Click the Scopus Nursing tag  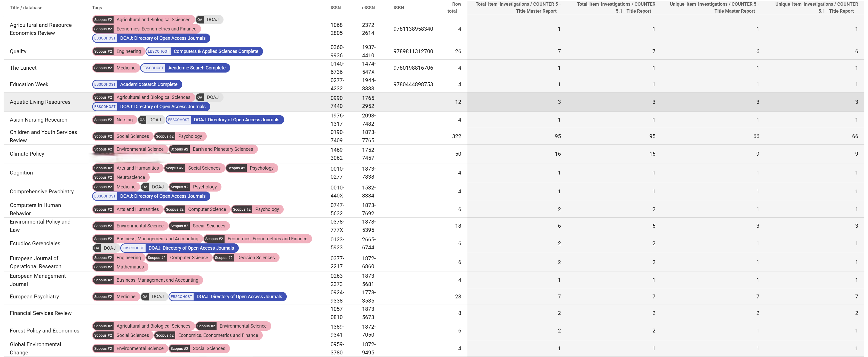(114, 120)
